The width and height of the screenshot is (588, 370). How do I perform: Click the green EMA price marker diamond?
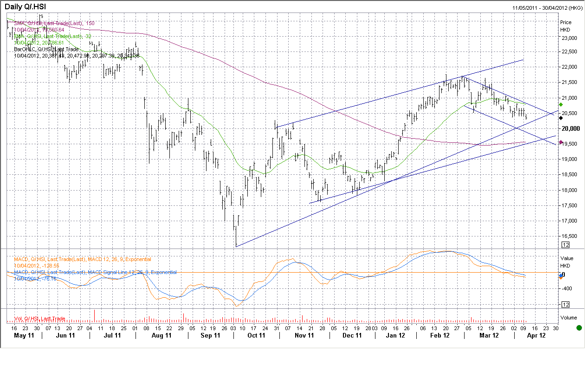coord(561,105)
